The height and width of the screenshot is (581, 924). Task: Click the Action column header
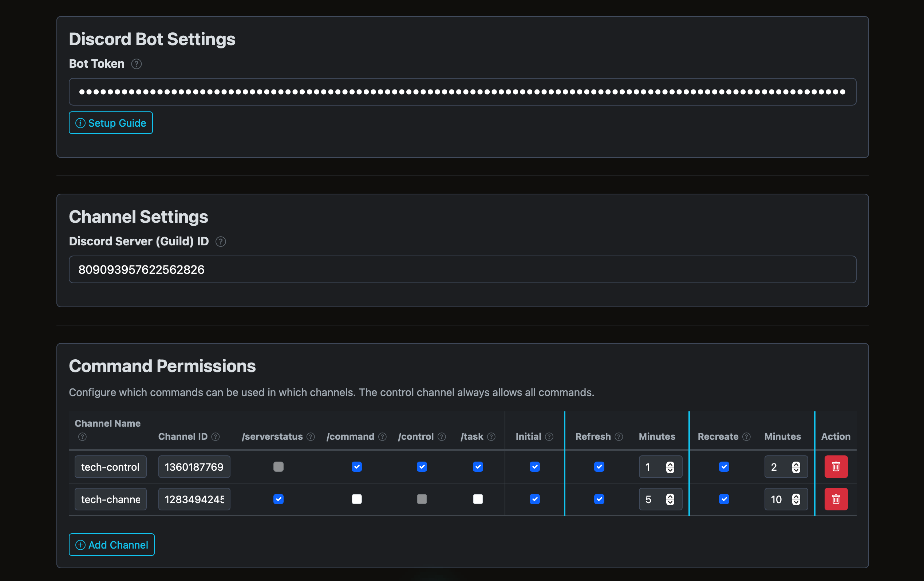836,436
